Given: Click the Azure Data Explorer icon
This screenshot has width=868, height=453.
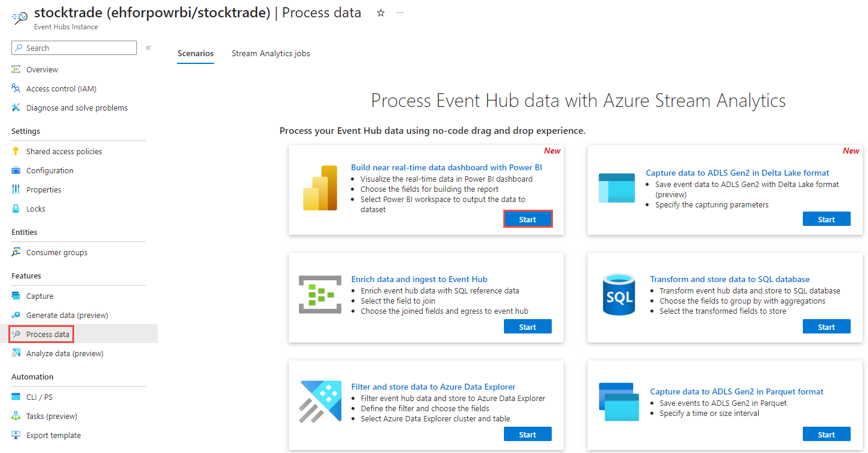Looking at the screenshot, I should coord(320,403).
